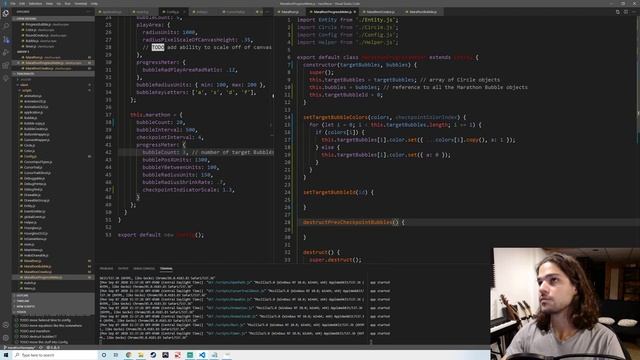Viewport: 640px width, 360px height.
Task: Switch to the Output panel tab
Action: [x=123, y=269]
